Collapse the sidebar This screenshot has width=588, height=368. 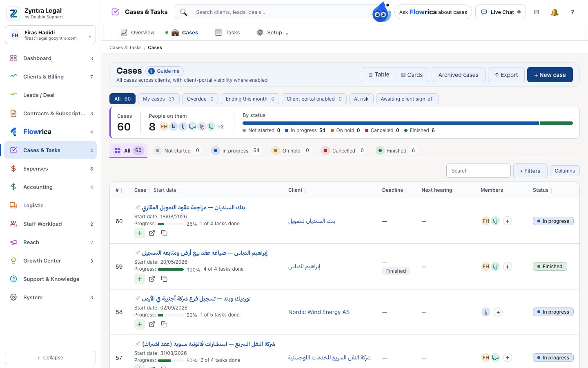[50, 357]
